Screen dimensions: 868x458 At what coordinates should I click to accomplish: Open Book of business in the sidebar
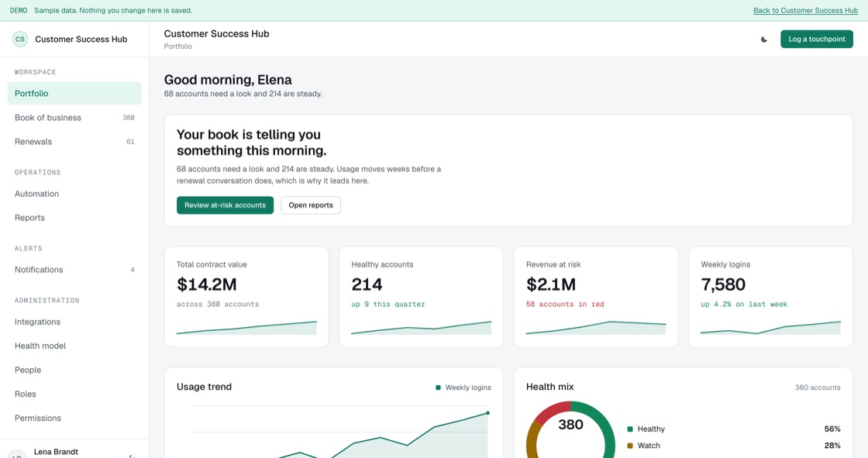tap(74, 118)
